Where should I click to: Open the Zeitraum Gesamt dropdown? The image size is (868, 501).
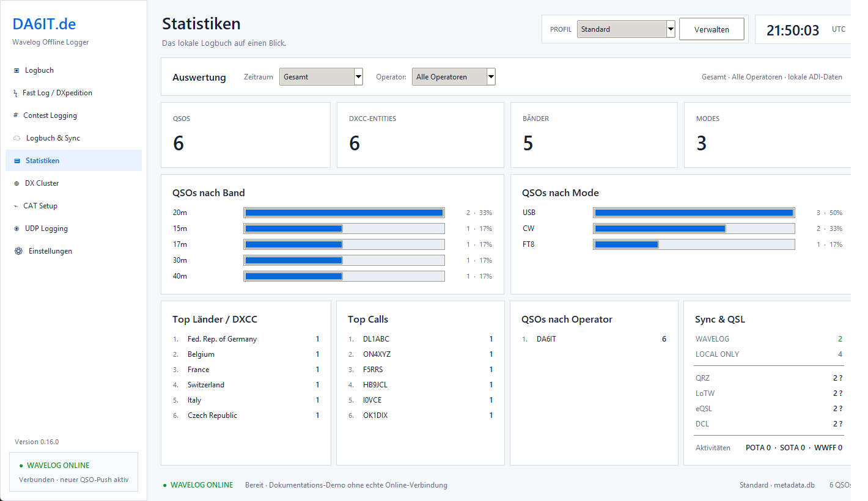[321, 77]
